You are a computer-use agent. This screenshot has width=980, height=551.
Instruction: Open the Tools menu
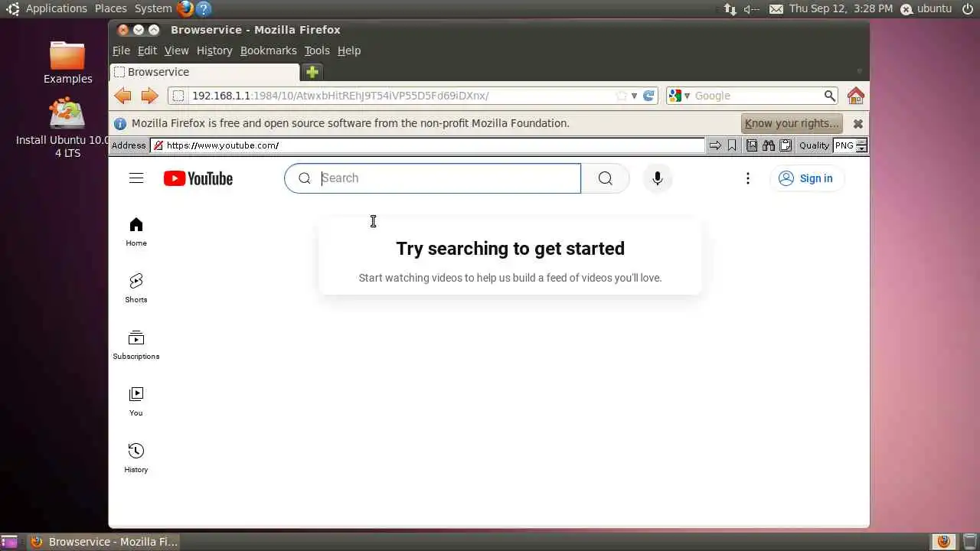point(317,51)
